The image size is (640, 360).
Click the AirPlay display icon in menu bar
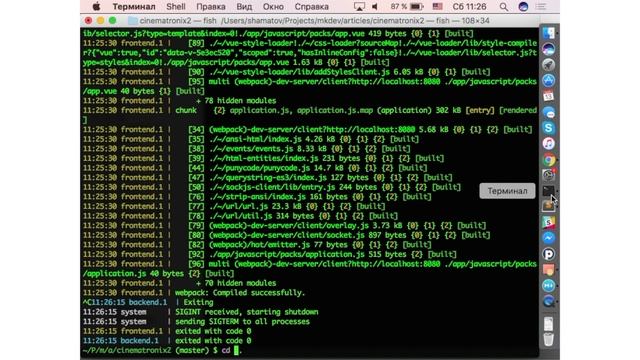click(359, 7)
